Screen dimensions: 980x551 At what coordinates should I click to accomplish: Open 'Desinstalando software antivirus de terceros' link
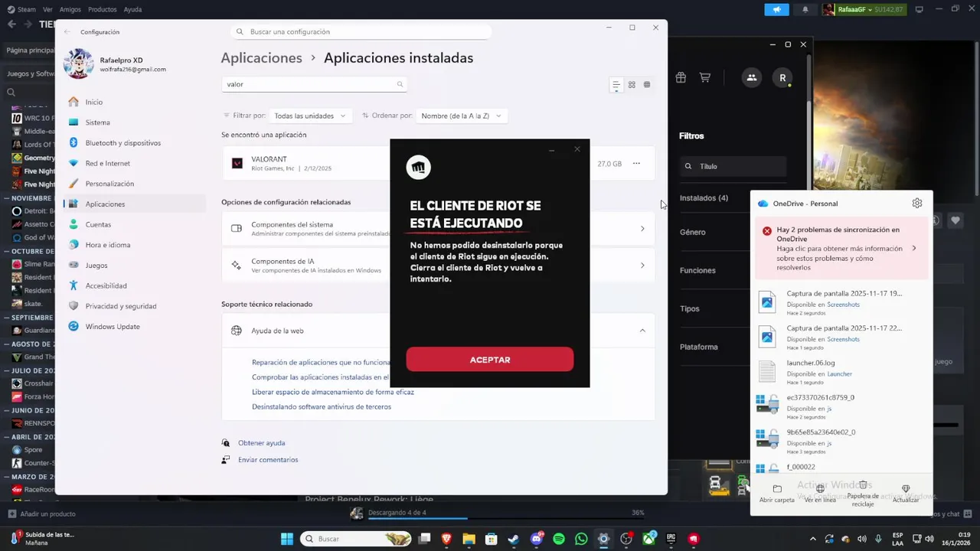click(x=322, y=406)
